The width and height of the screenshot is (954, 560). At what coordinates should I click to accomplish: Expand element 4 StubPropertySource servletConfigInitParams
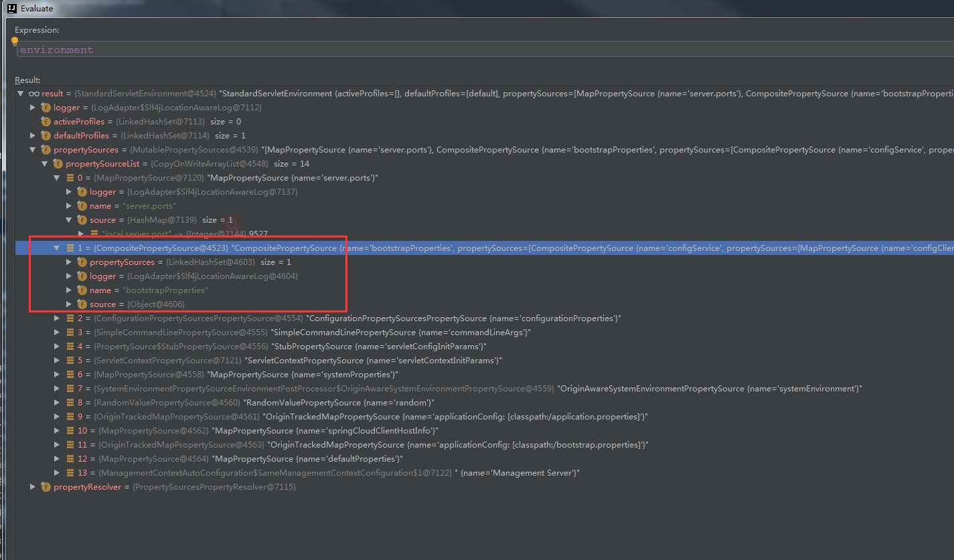(x=57, y=347)
